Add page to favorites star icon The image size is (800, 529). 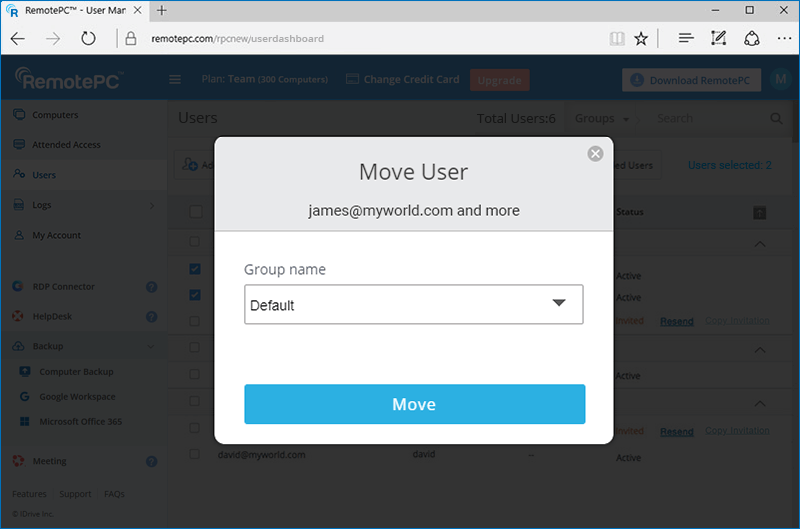tap(641, 39)
